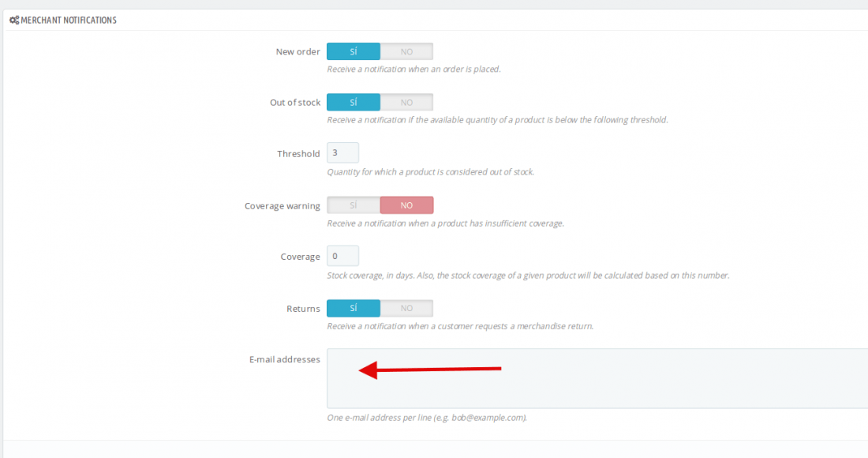Select the red NO for Coverage warning

tap(406, 205)
